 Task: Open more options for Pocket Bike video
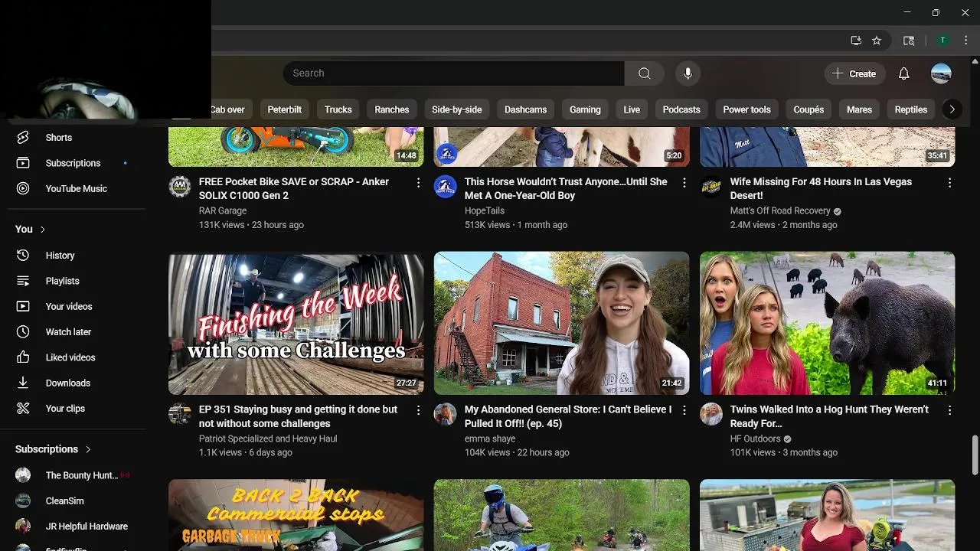(x=418, y=183)
